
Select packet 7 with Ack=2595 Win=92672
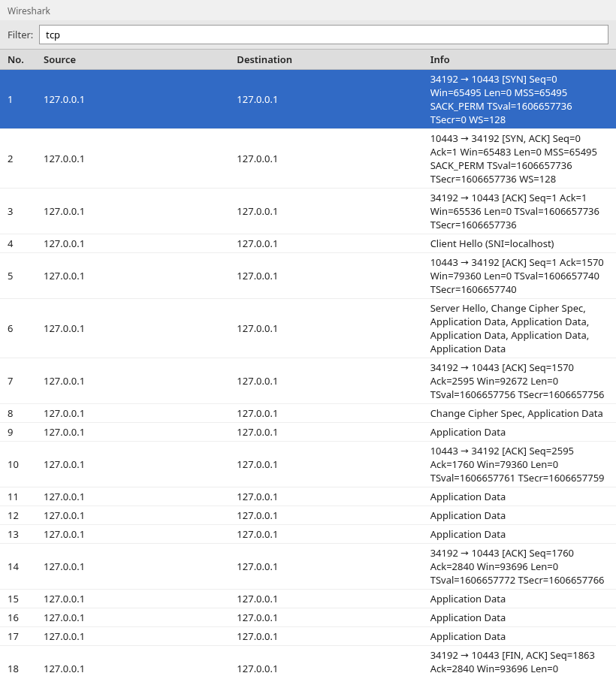click(x=308, y=381)
